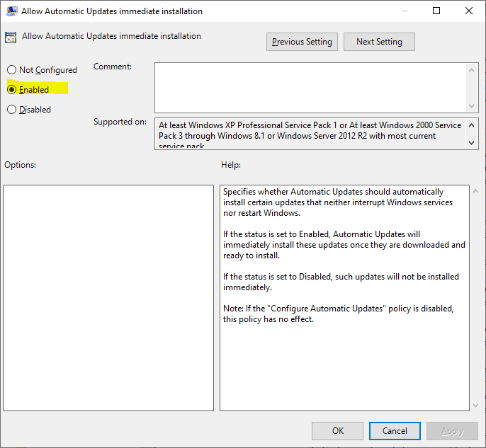This screenshot has height=448, width=486.
Task: Click the 'Options:' label
Action: pyautogui.click(x=20, y=165)
